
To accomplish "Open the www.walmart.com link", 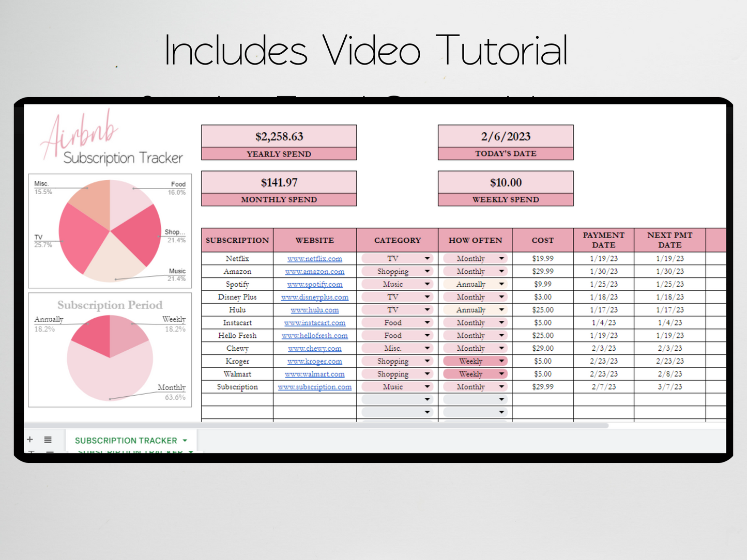I will pos(315,374).
